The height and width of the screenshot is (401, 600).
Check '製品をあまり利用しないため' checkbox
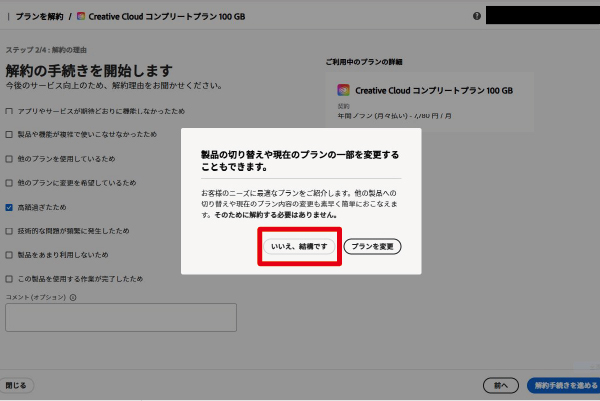tap(9, 255)
